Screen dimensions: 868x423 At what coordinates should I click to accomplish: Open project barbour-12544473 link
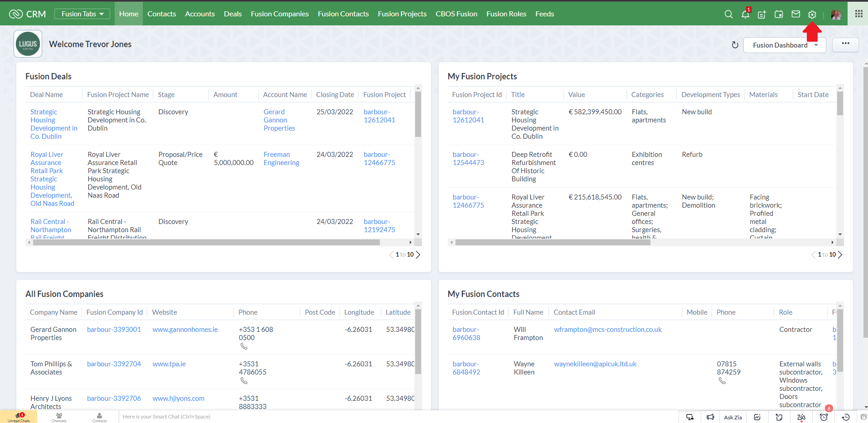click(x=468, y=159)
